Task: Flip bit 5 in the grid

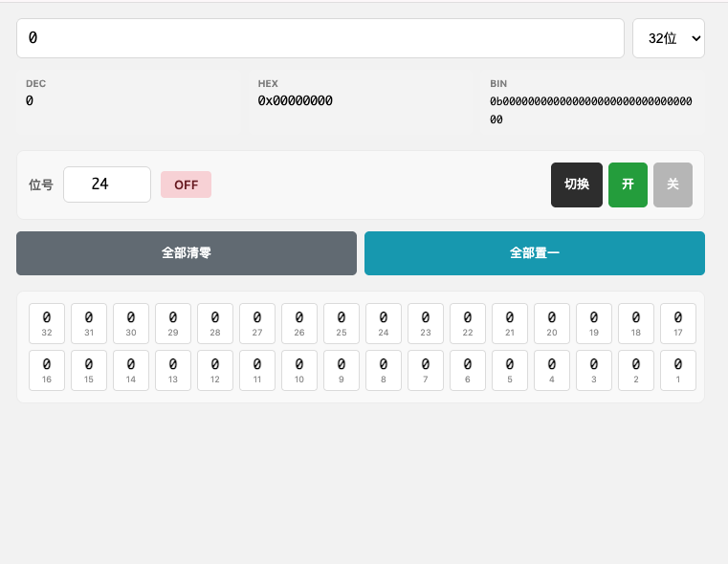Action: tap(510, 370)
